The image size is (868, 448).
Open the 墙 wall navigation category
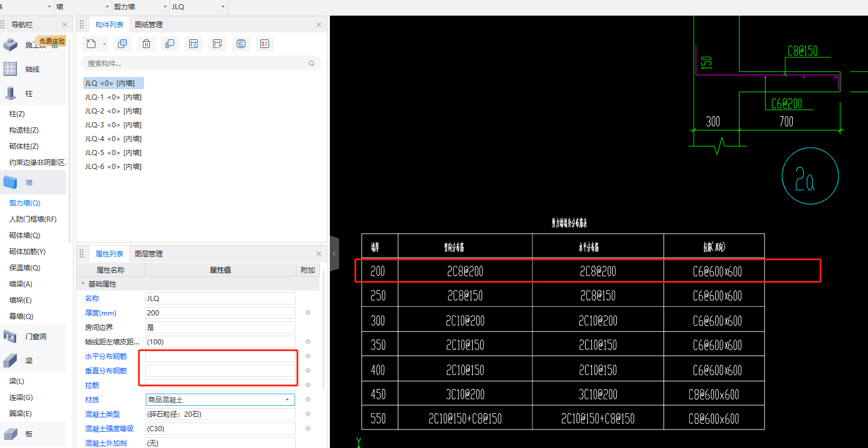34,183
